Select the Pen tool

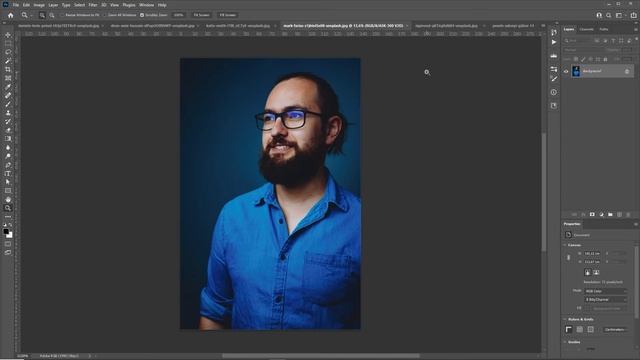point(8,165)
